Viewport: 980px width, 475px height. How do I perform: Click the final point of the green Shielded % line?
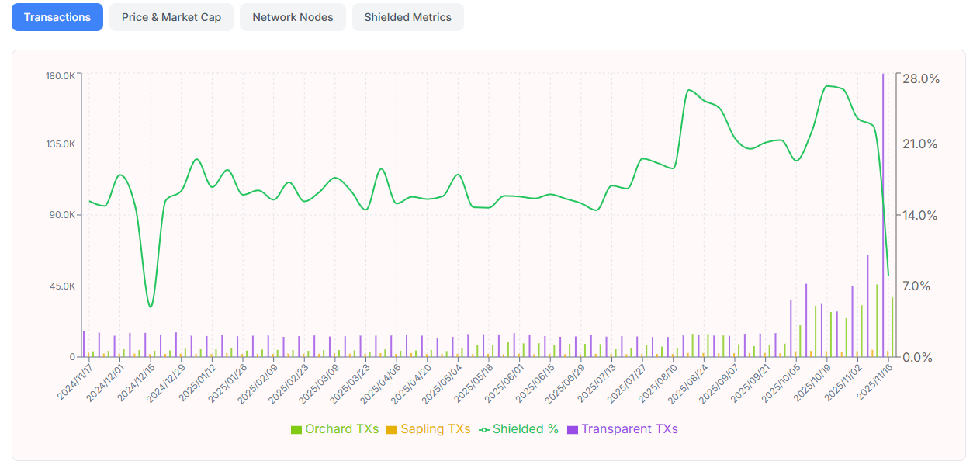[888, 275]
